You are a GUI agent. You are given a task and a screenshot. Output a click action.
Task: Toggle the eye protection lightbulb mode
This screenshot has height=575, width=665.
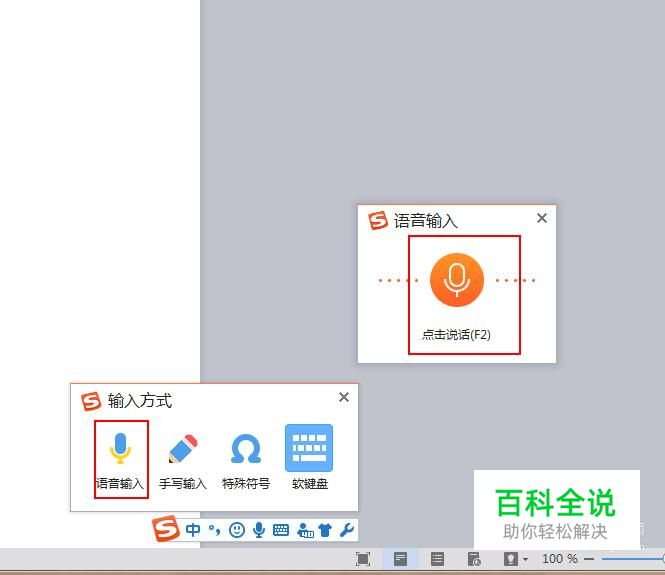[511, 559]
